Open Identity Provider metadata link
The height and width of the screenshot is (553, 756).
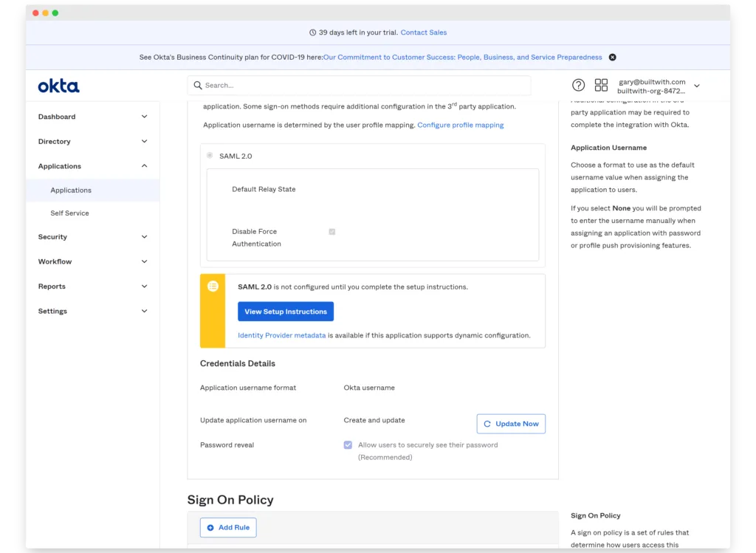(281, 335)
